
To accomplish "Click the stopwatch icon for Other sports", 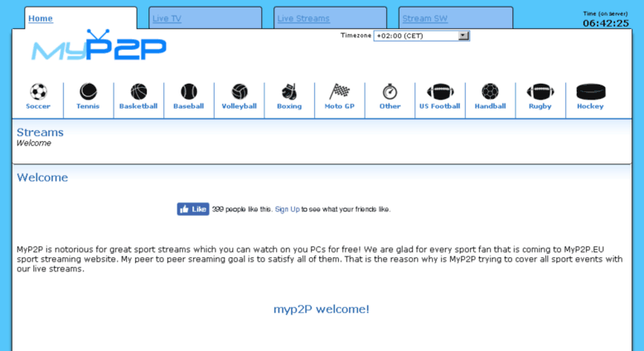I will click(x=390, y=91).
